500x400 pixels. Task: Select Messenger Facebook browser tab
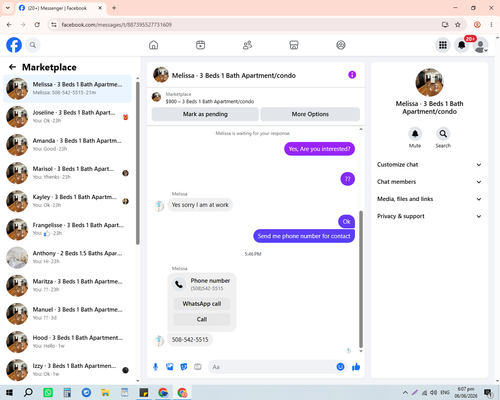point(61,8)
